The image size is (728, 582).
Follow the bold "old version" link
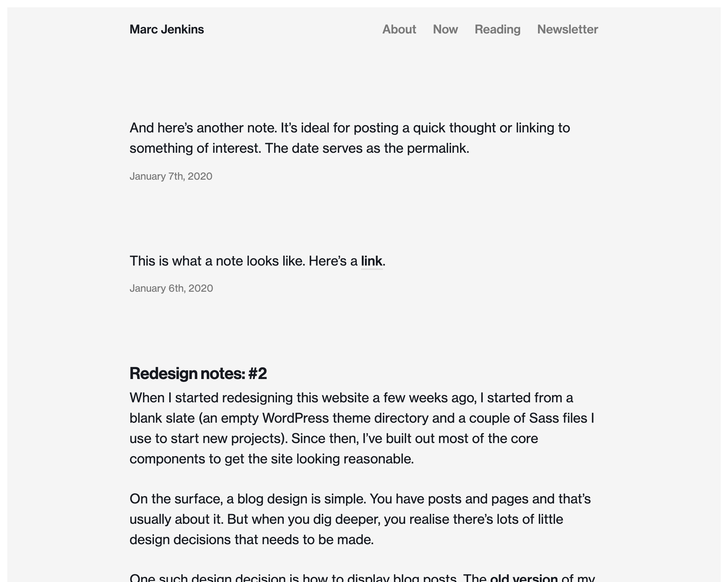tap(523, 578)
